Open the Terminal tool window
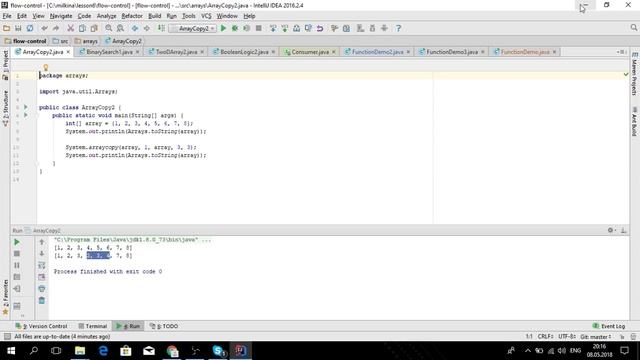 pyautogui.click(x=92, y=326)
